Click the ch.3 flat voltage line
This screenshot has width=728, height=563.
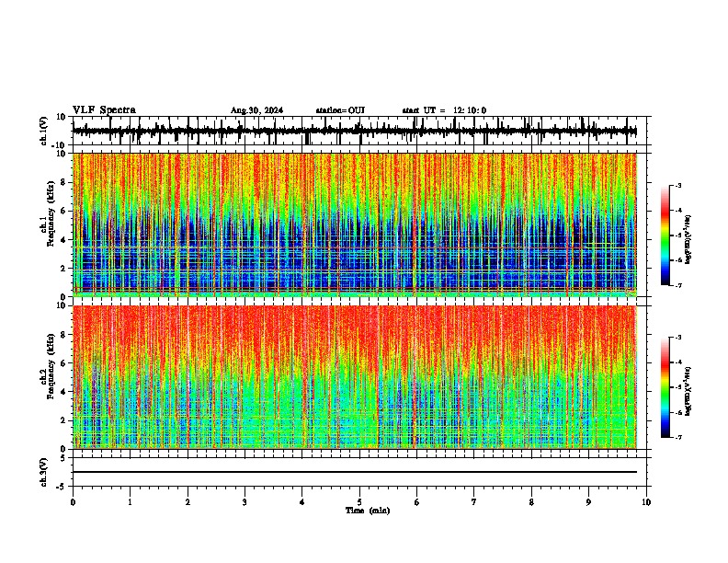(355, 472)
